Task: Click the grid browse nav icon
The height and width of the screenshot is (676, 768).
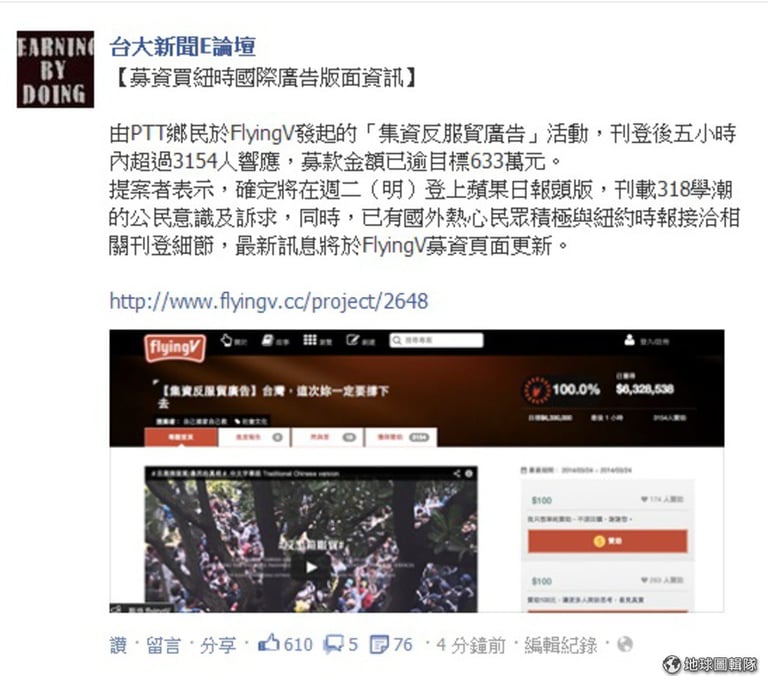Action: tap(310, 340)
